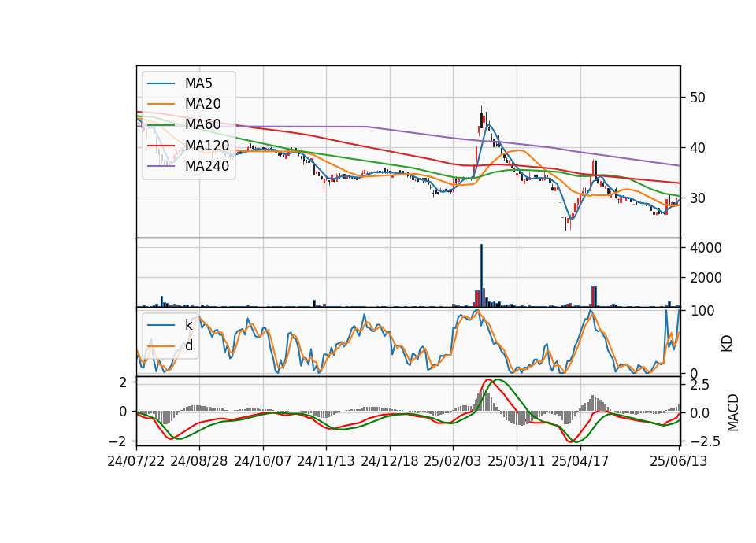Click the MA240 legend label
The image size is (756, 543).
click(x=207, y=166)
